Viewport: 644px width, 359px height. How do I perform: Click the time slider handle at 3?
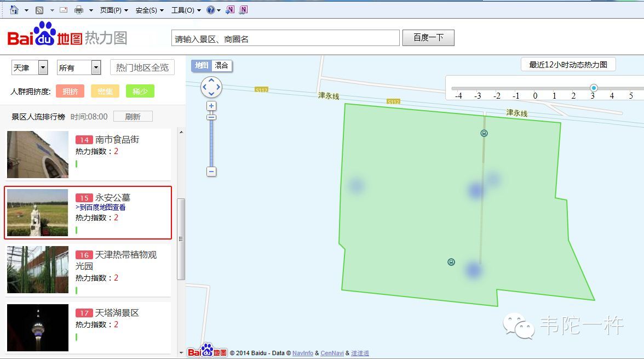click(594, 88)
